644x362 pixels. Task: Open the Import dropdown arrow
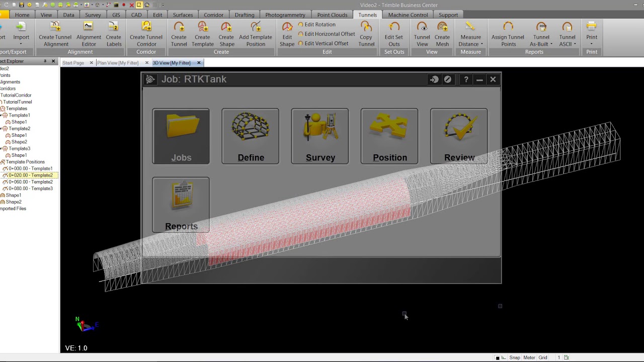coord(21,44)
